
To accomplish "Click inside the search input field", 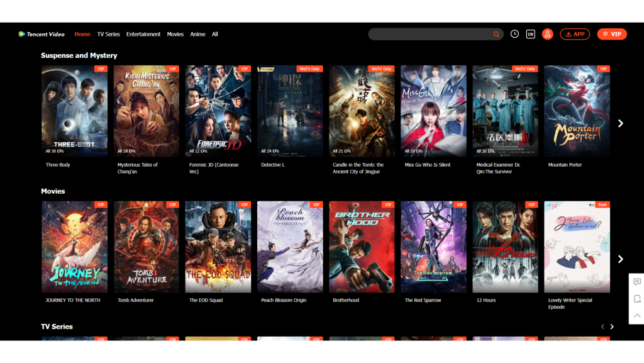I will point(428,34).
